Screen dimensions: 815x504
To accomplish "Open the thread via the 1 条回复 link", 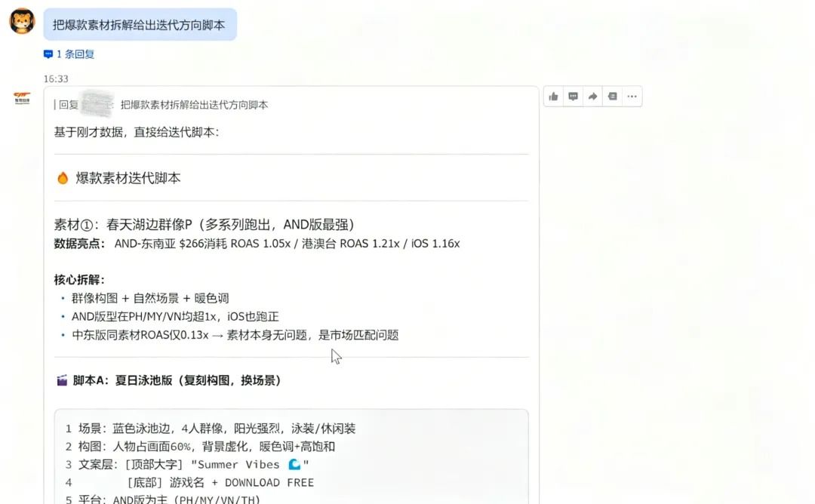I will pos(72,54).
